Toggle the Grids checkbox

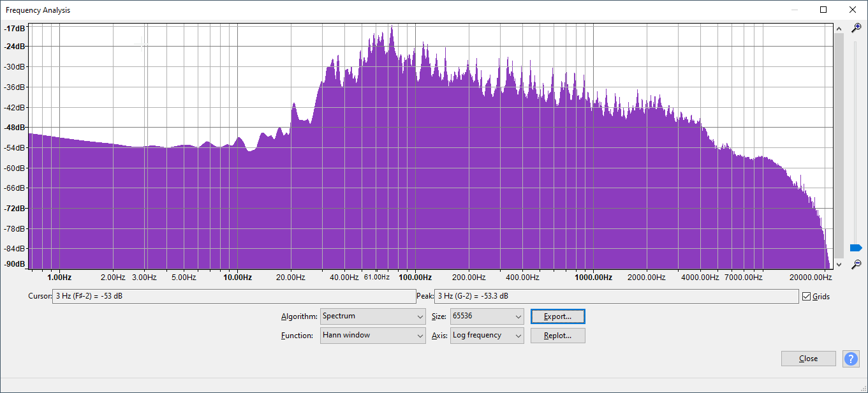point(807,297)
